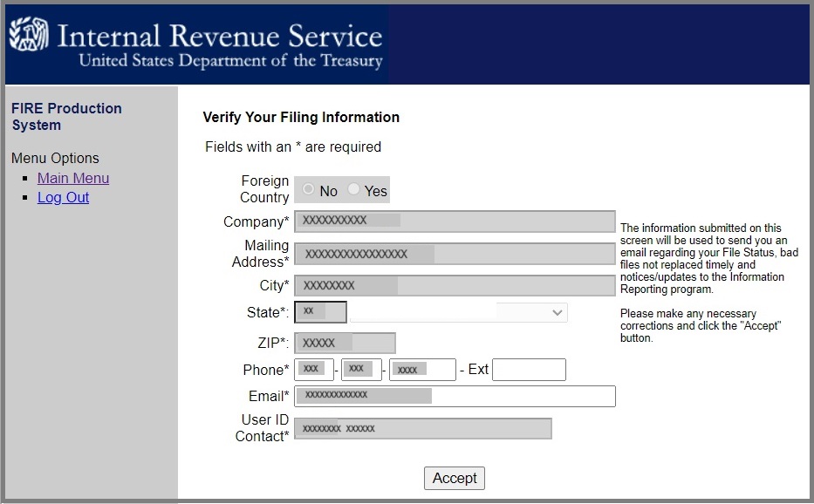
Task: Click the phone Ext field
Action: [529, 370]
